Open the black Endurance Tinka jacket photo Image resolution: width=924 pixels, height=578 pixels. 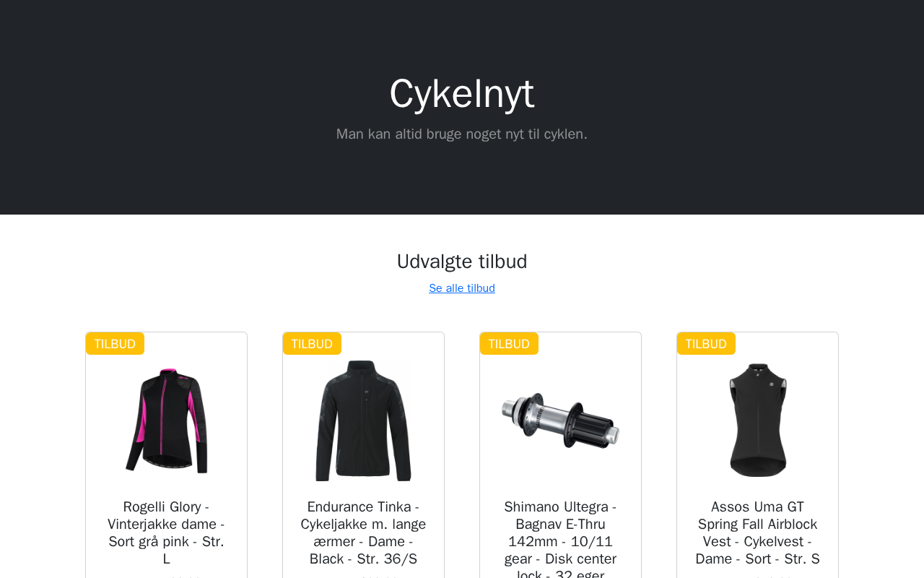(363, 420)
